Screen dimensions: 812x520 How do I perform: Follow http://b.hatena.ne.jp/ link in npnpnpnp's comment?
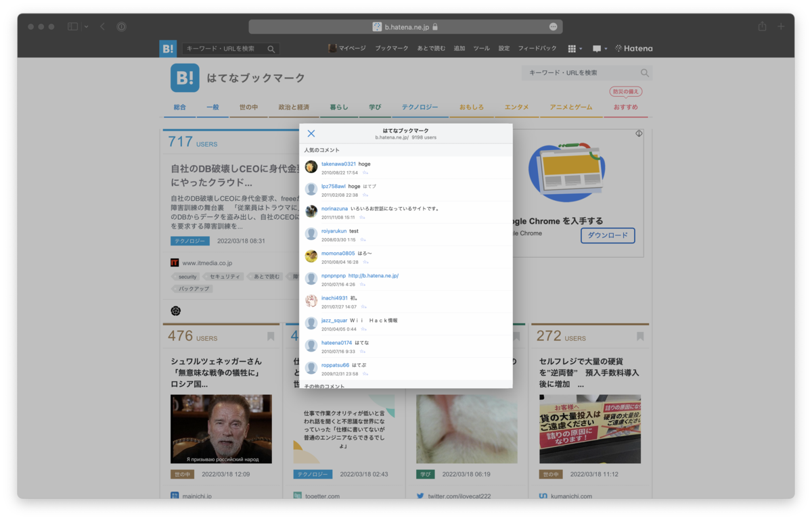374,276
